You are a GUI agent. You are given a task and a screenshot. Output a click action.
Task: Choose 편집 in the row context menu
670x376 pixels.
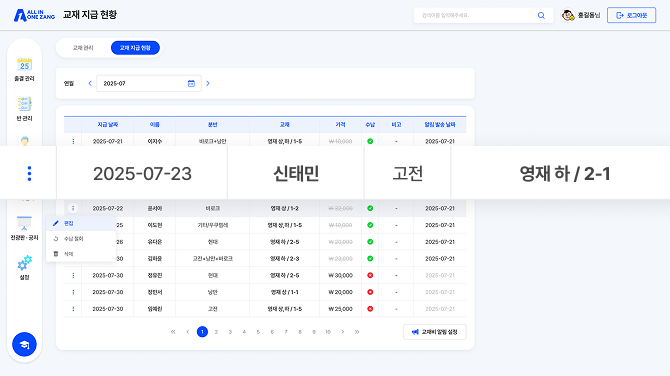pos(81,223)
